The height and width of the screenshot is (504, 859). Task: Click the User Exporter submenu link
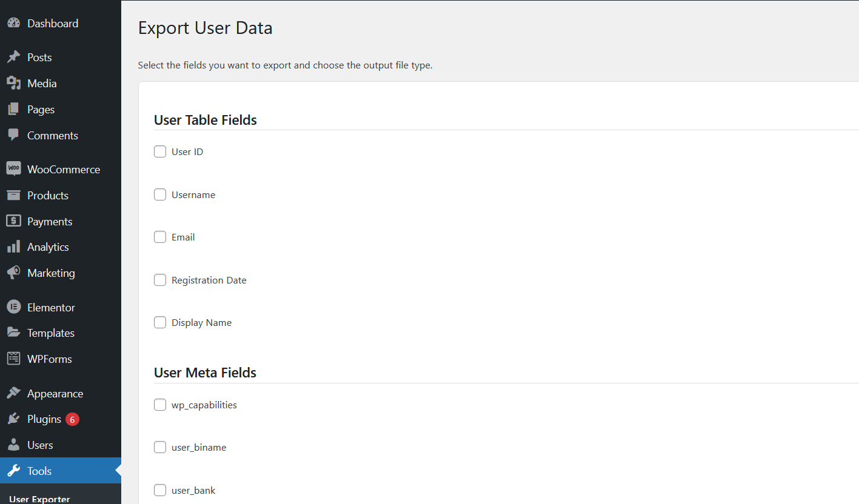(39, 499)
